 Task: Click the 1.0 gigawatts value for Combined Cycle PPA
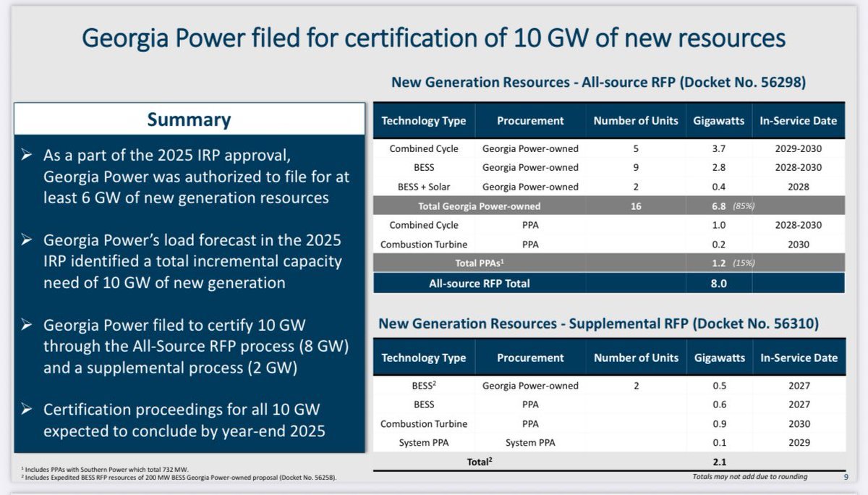(719, 225)
